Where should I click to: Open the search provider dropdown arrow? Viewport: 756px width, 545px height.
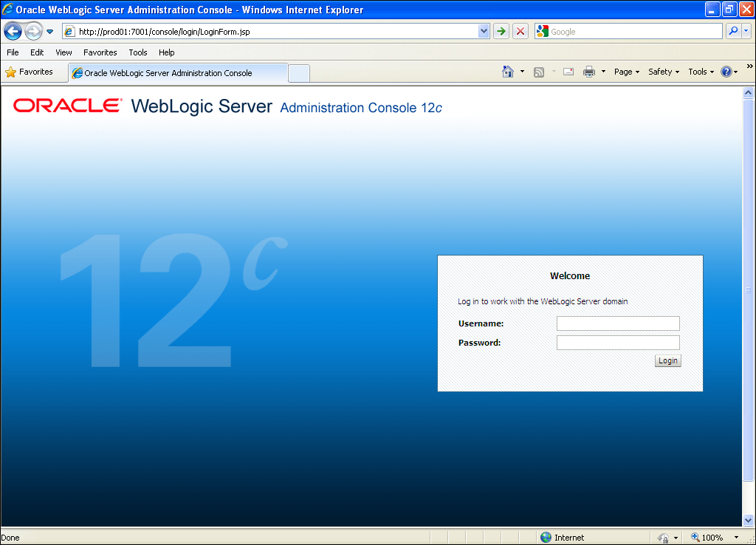(x=746, y=31)
